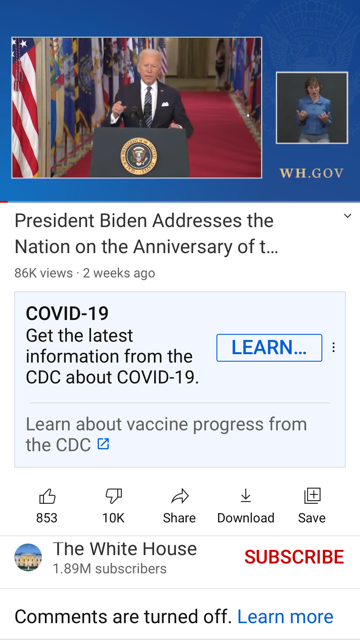Open Learn more link about comments
Image resolution: width=360 pixels, height=640 pixels.
point(285,617)
